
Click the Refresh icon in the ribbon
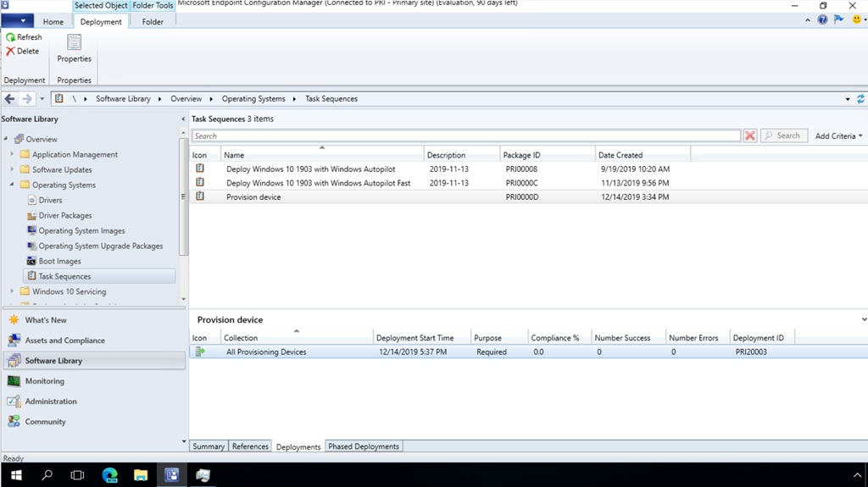[x=11, y=37]
